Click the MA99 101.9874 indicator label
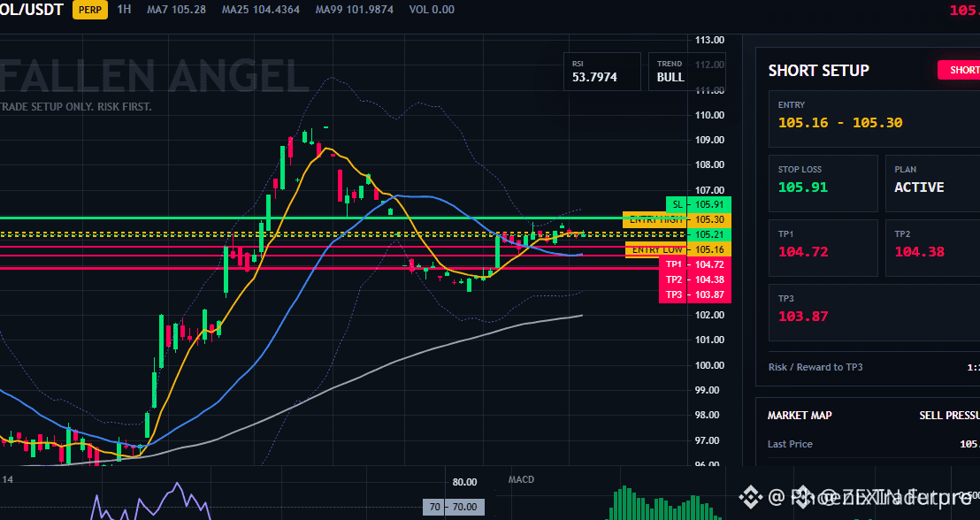 click(x=355, y=10)
